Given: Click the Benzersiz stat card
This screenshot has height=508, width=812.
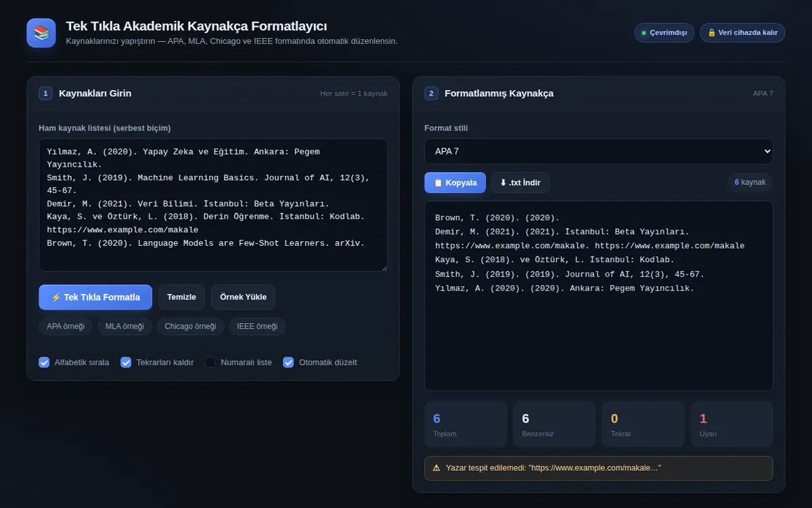Looking at the screenshot, I should tap(554, 424).
